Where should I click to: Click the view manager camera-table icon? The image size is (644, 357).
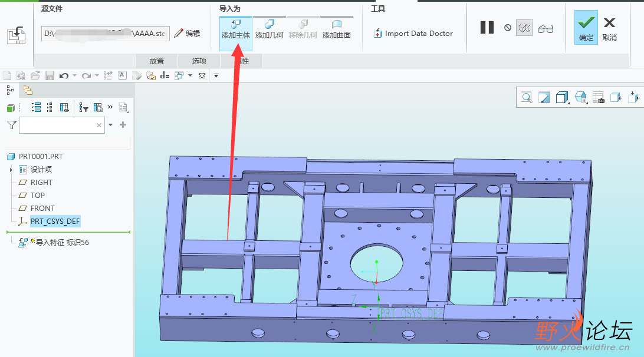(599, 98)
